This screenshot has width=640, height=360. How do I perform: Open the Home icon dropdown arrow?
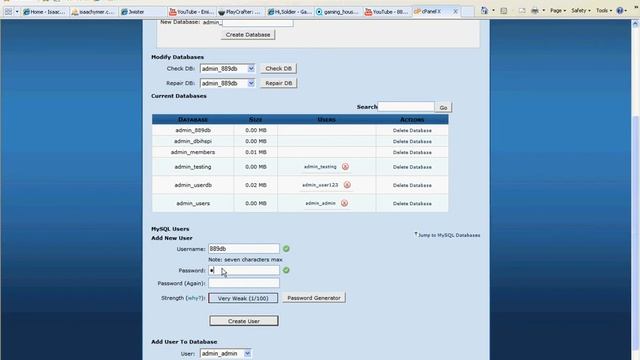pyautogui.click(x=493, y=11)
